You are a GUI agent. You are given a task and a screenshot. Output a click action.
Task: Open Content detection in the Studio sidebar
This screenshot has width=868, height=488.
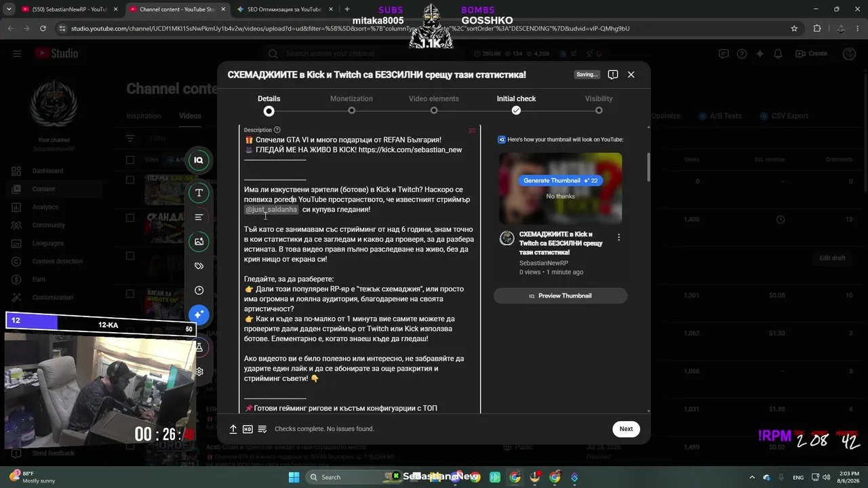point(58,261)
